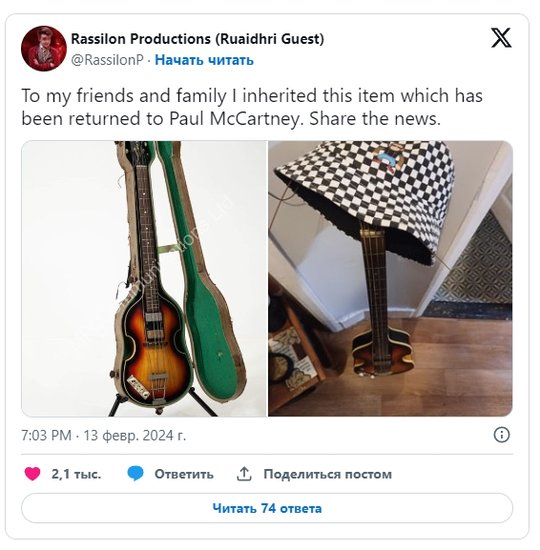Click the blue reply bubble icon
This screenshot has width=540, height=550.
[135, 474]
